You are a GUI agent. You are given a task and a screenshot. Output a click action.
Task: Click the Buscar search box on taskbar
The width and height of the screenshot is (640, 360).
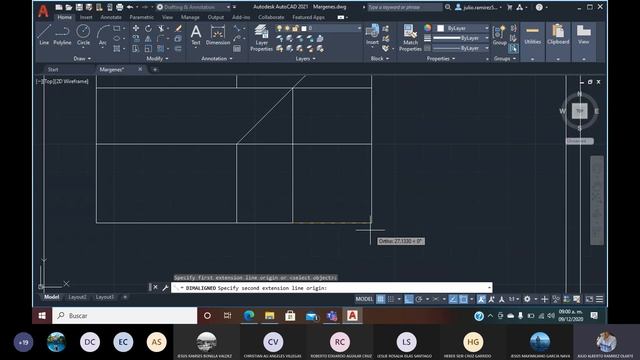pos(124,316)
